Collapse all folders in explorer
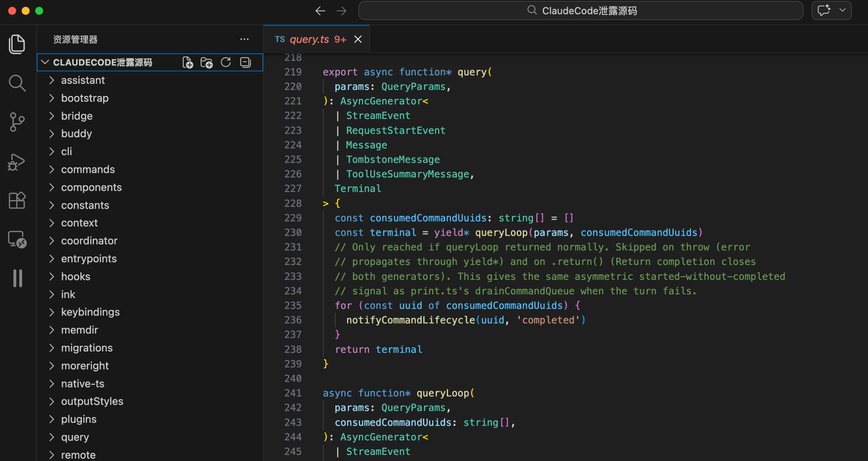 pyautogui.click(x=245, y=62)
